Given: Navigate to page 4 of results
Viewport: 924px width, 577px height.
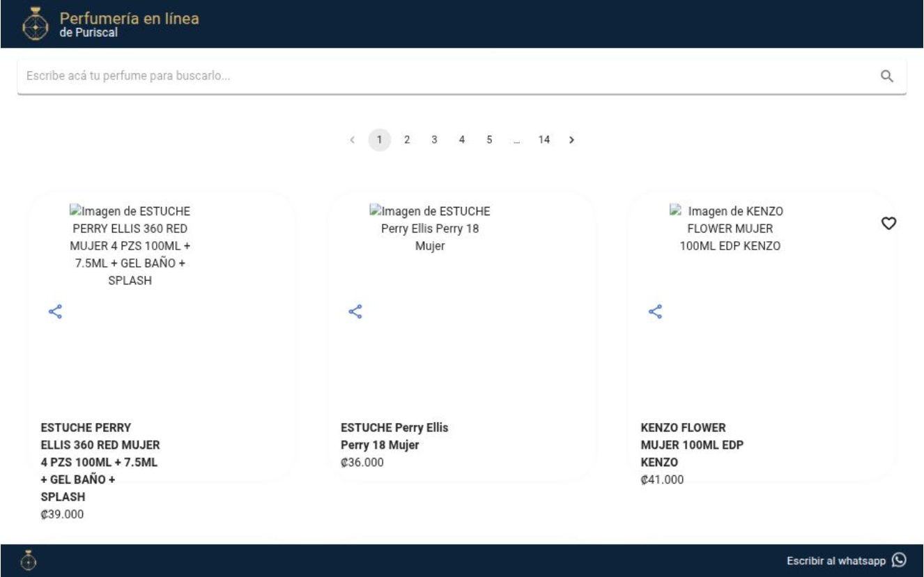Looking at the screenshot, I should point(461,140).
